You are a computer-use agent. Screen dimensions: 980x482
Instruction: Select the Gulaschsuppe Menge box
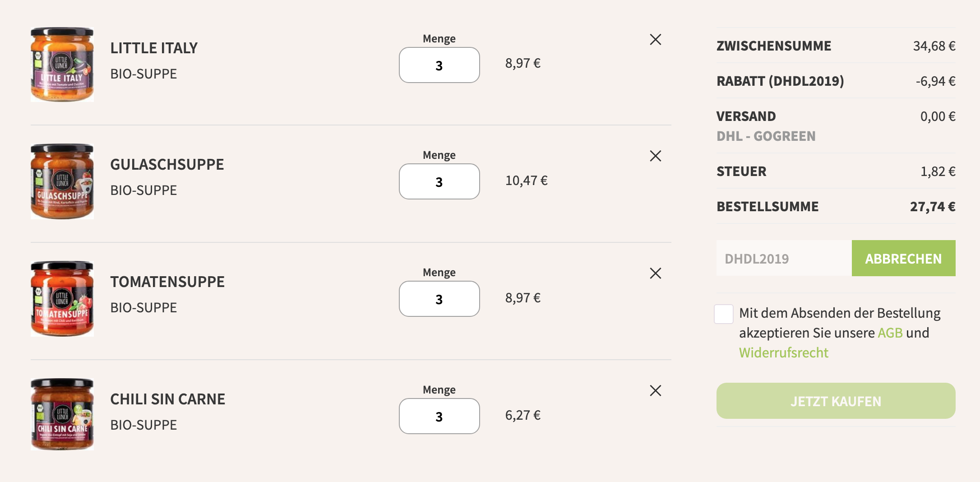[x=439, y=181]
